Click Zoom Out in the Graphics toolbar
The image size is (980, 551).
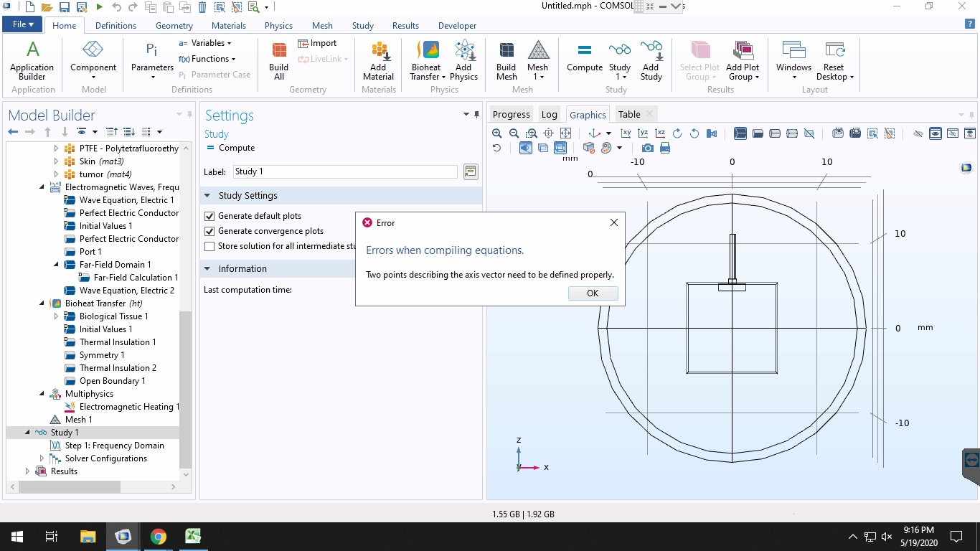click(514, 133)
